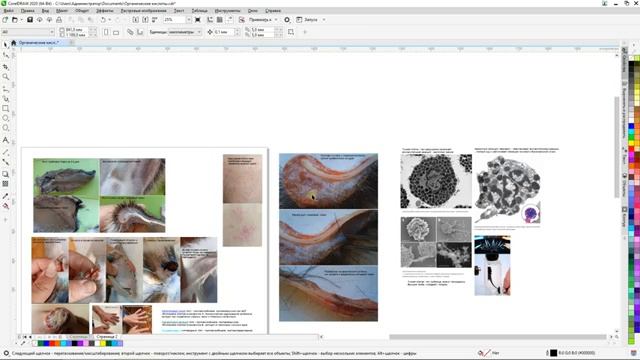This screenshot has height=360, width=640.
Task: Open the Text menu
Action: point(179,11)
